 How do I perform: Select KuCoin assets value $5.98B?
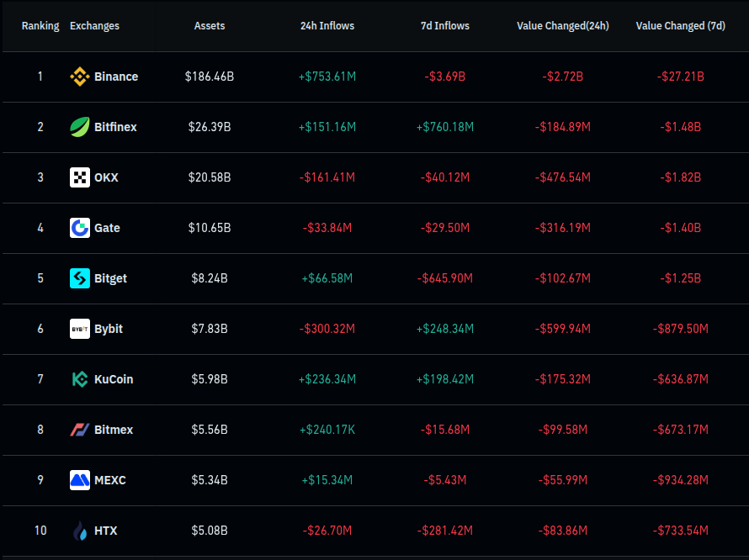210,379
